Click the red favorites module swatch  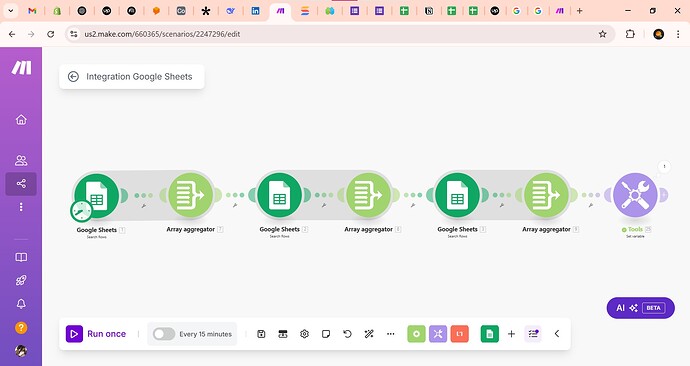point(459,334)
